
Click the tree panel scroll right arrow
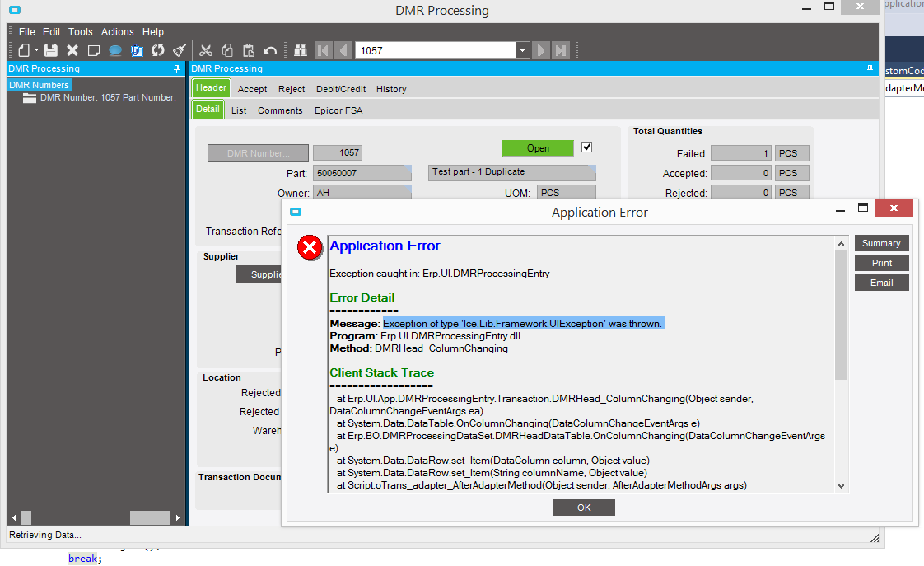[x=177, y=517]
